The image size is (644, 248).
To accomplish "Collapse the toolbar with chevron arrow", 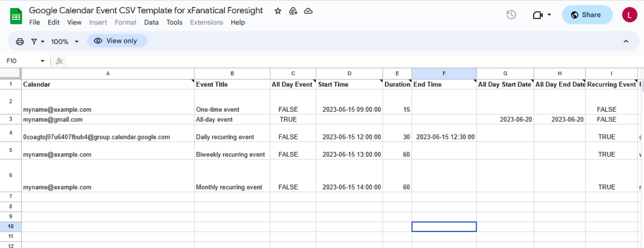I will 626,41.
